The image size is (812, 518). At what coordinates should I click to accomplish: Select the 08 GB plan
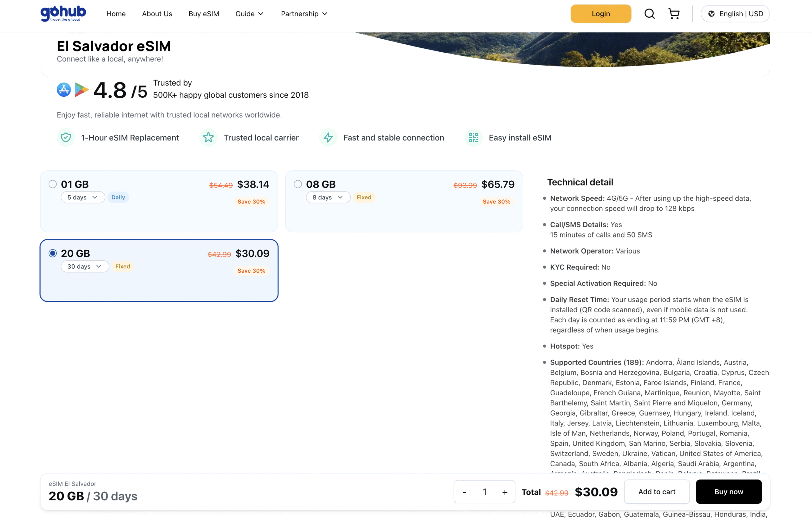pos(298,184)
